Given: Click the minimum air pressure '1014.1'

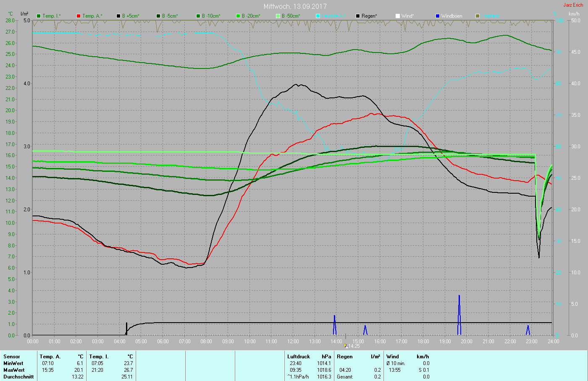Looking at the screenshot, I should (324, 363).
